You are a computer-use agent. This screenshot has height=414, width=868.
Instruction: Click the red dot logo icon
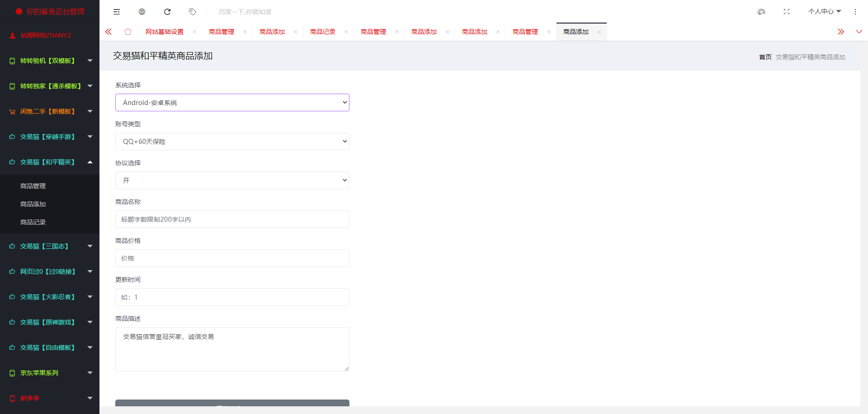pos(19,11)
